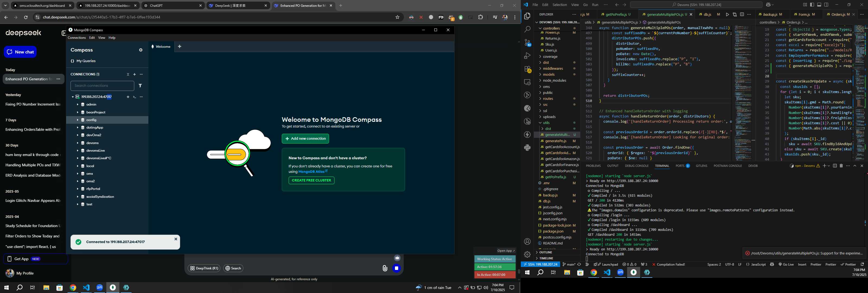Image resolution: width=868 pixels, height=293 pixels.
Task: Open Selection menu in VS Code
Action: pyautogui.click(x=560, y=5)
